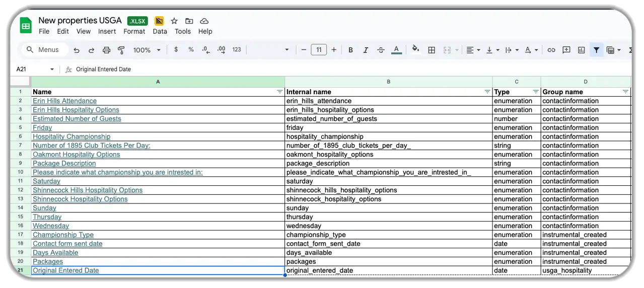Open the fill color bucket

[416, 50]
